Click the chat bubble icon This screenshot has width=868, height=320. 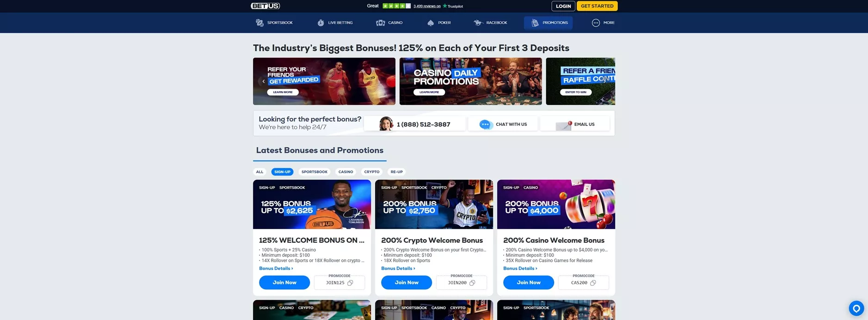tap(486, 124)
